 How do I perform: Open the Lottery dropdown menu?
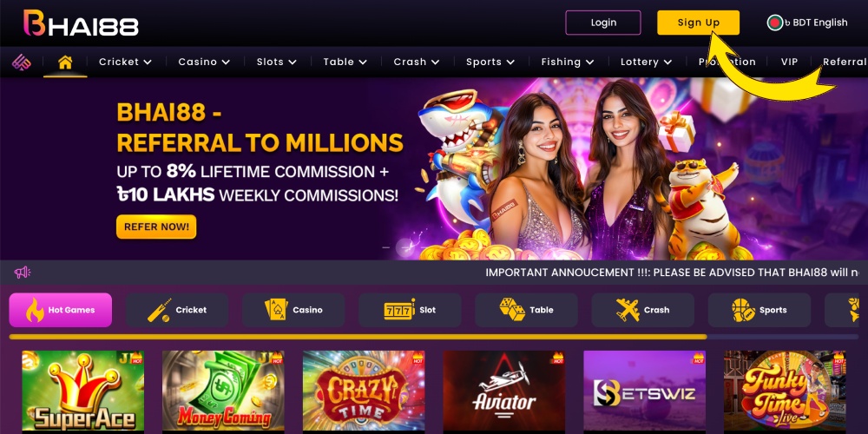point(646,62)
